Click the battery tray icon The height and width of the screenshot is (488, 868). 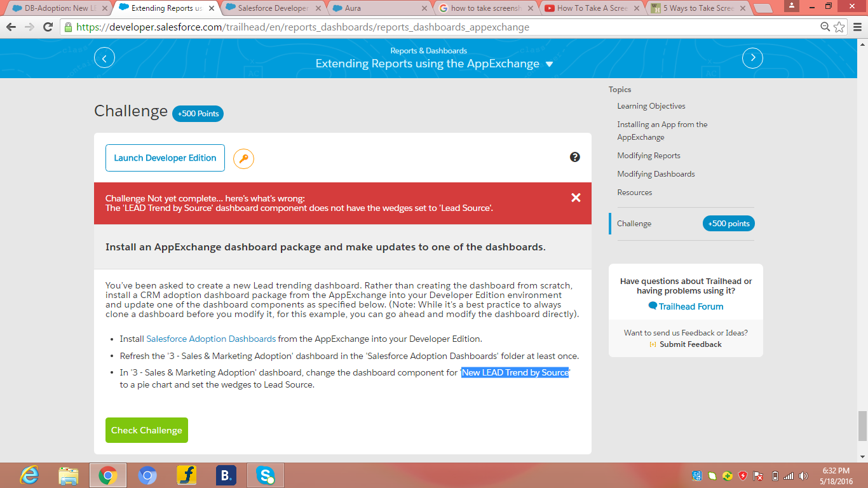775,476
